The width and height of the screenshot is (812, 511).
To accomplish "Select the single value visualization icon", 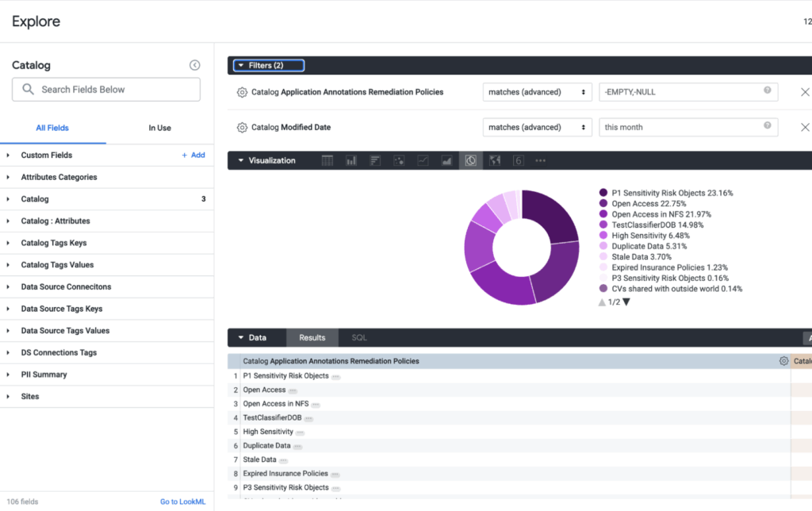I will coord(518,160).
